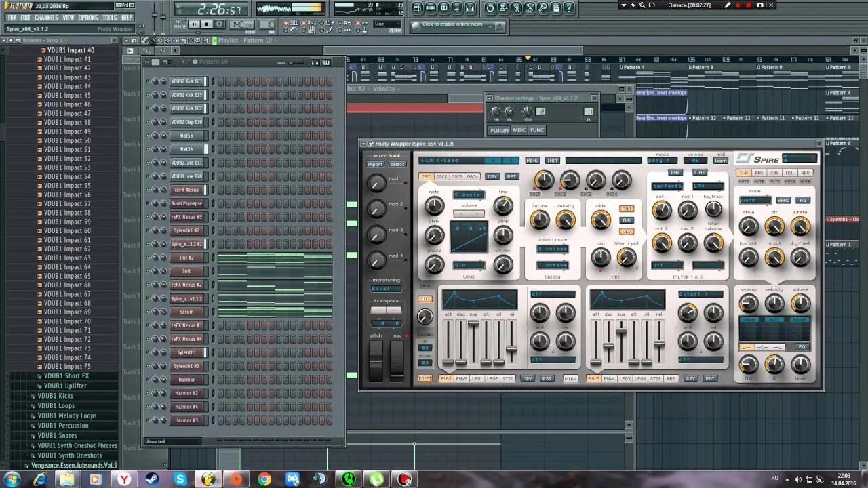
Task: Open the piano roll toolbar icon
Action: tap(444, 8)
